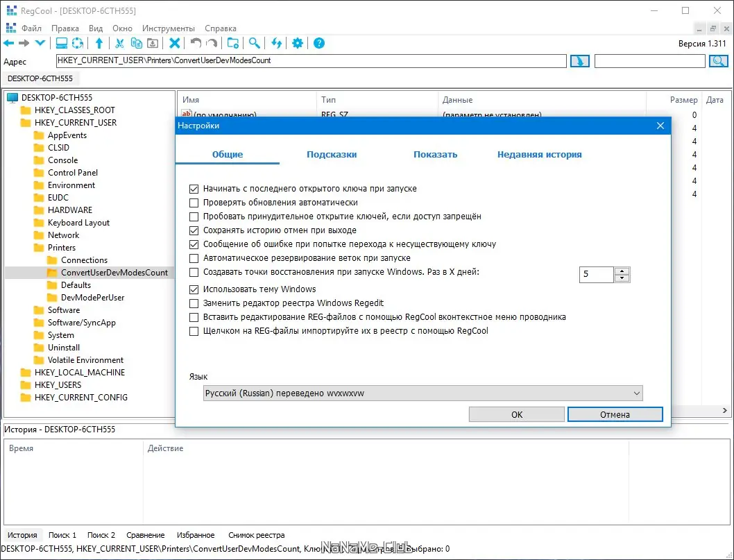Click the go up one level arrow
Viewport: 734px width, 560px height.
(99, 44)
